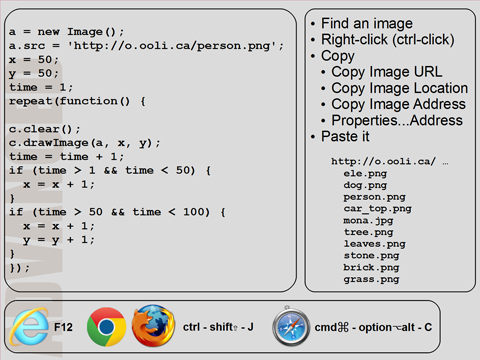This screenshot has height=360, width=480.
Task: Click the Firefox icon
Action: tap(153, 326)
